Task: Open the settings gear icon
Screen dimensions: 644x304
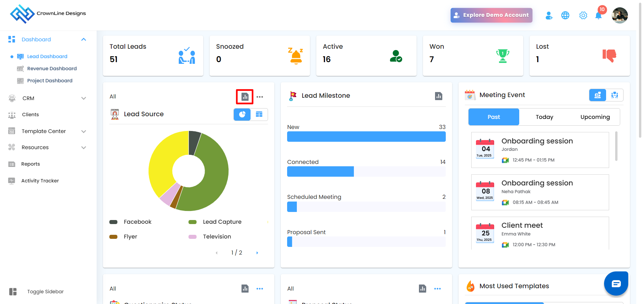Action: (583, 15)
